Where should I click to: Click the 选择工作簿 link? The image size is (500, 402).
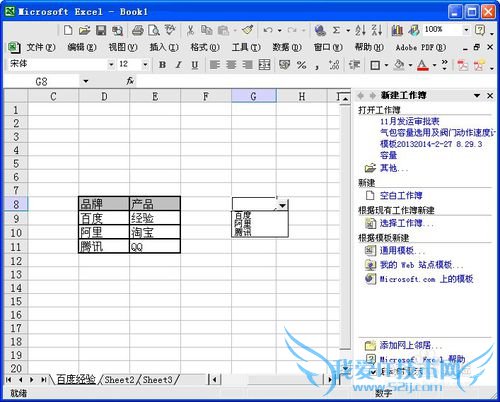click(407, 223)
